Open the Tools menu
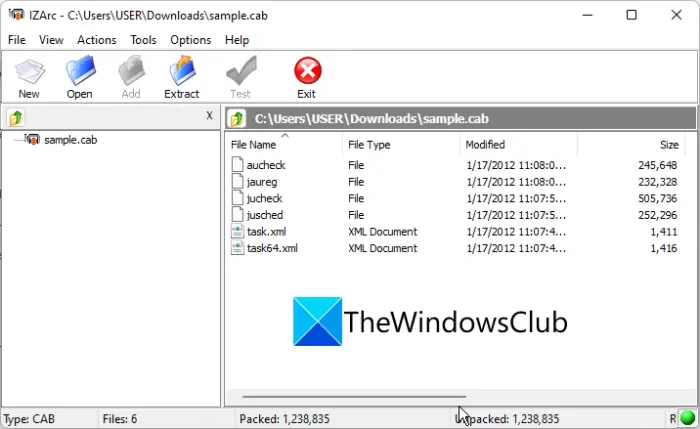This screenshot has width=700, height=429. click(x=143, y=40)
